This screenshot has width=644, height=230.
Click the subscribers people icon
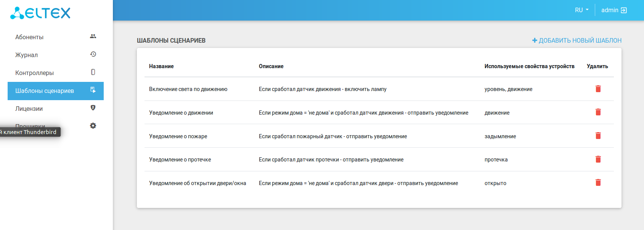tap(93, 37)
